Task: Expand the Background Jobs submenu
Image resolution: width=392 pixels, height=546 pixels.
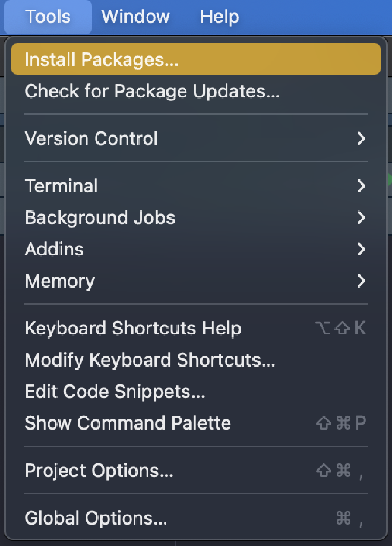Action: pos(100,217)
